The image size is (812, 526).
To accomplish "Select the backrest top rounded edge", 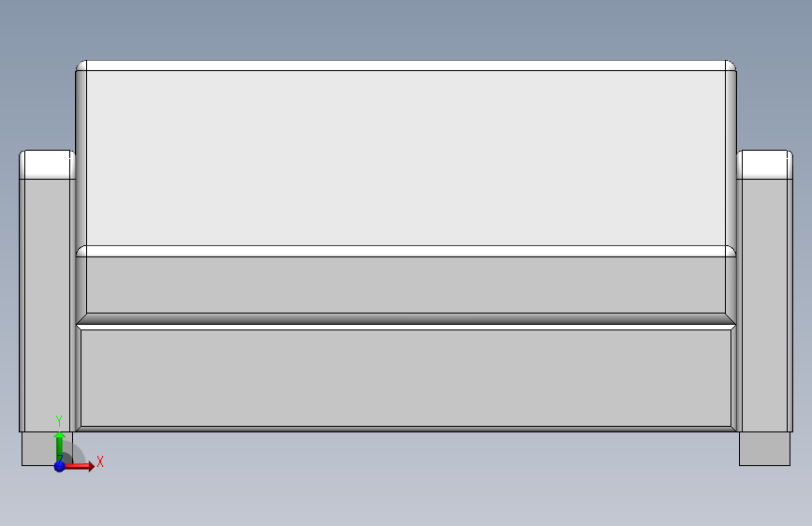I will (406, 66).
